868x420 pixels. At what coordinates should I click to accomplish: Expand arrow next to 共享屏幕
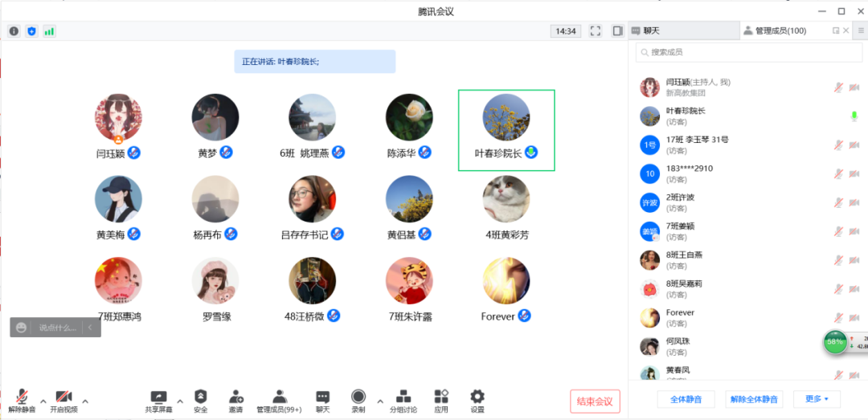click(179, 402)
